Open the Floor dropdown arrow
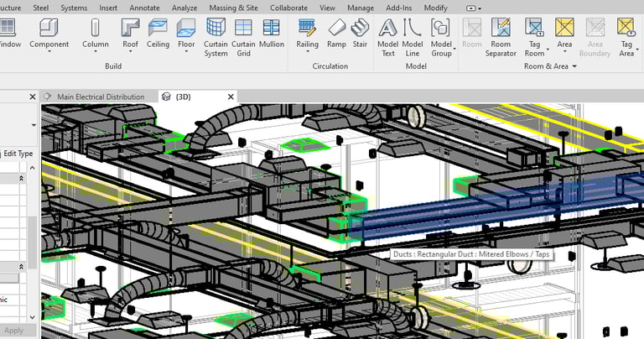Viewport: 644px width, 339px height. (185, 51)
